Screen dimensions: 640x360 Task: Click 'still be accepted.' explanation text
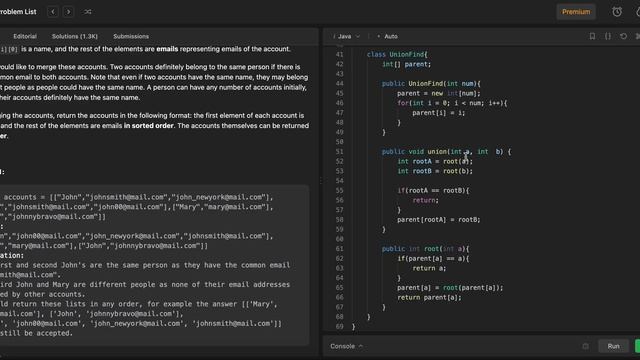tap(36, 333)
